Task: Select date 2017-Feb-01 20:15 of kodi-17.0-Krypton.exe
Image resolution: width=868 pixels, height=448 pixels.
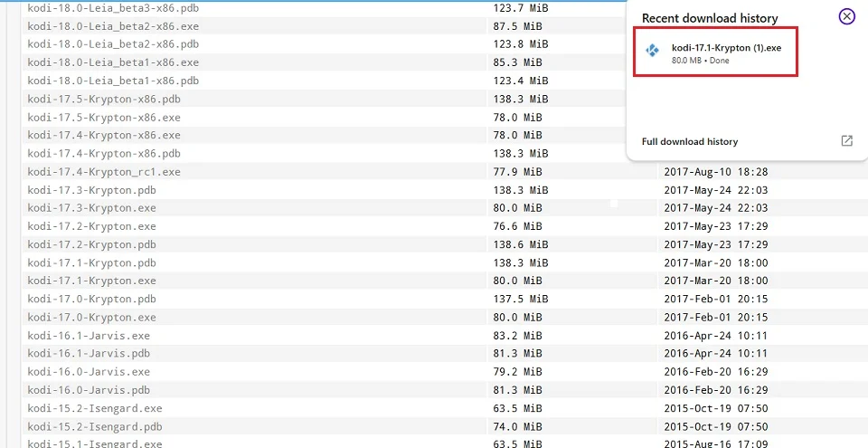Action: pos(716,317)
